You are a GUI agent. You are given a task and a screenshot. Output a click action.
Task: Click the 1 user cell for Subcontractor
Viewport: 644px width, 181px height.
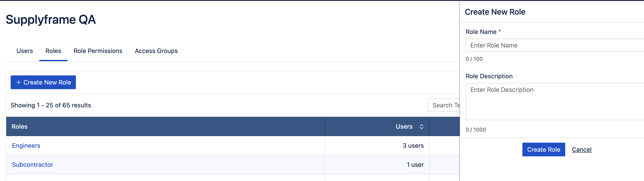pos(415,165)
